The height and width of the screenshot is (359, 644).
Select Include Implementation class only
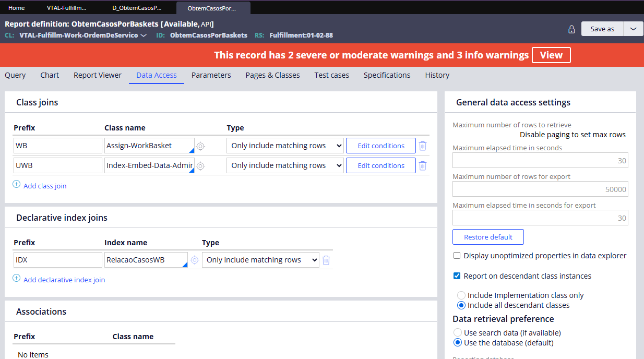(461, 295)
